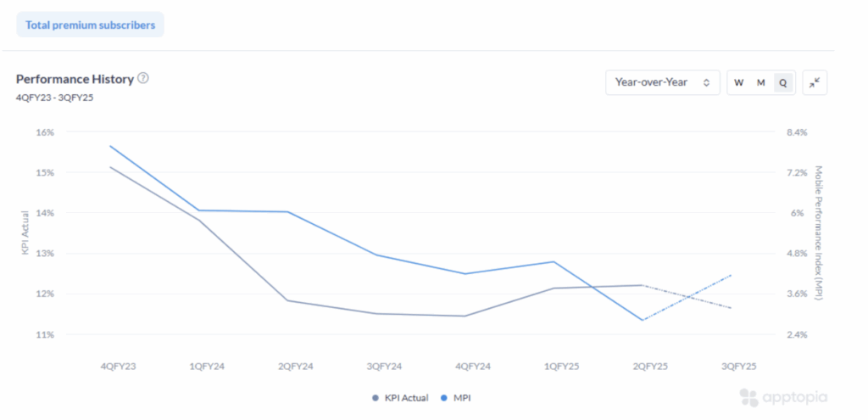Open the Year-over-Year dropdown
Image resolution: width=868 pixels, height=420 pixels.
663,82
